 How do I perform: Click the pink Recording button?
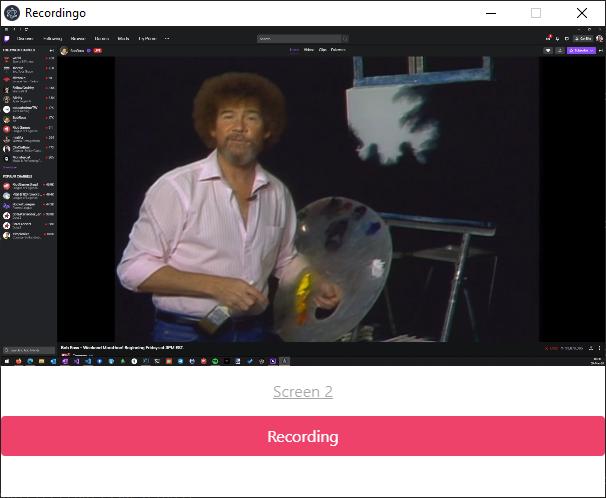point(303,436)
